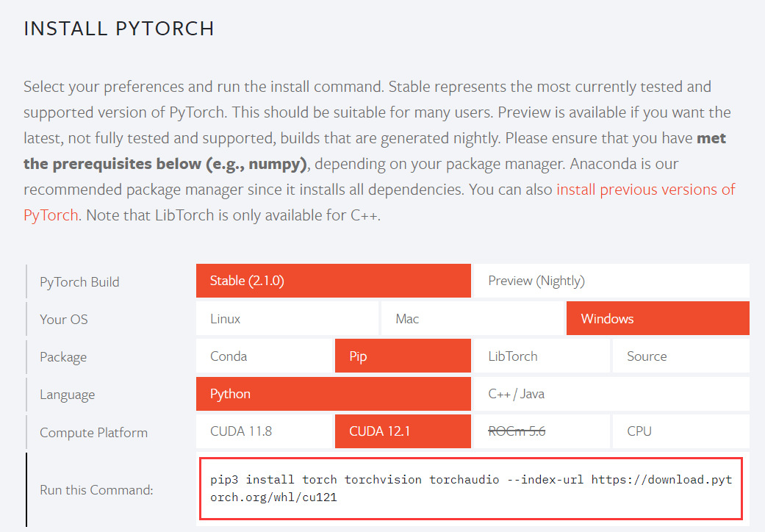
Task: Select Linux as your OS
Action: pyautogui.click(x=287, y=318)
